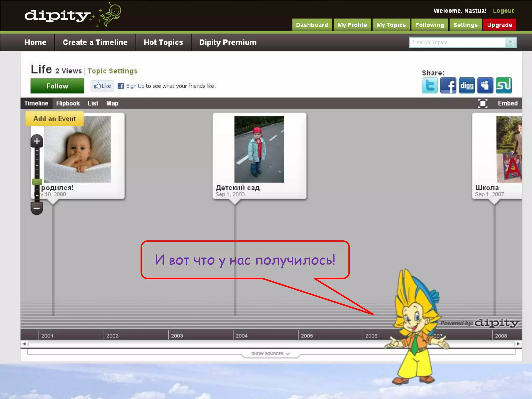Open fullscreen view icon
This screenshot has height=399, width=532.
pyautogui.click(x=483, y=103)
